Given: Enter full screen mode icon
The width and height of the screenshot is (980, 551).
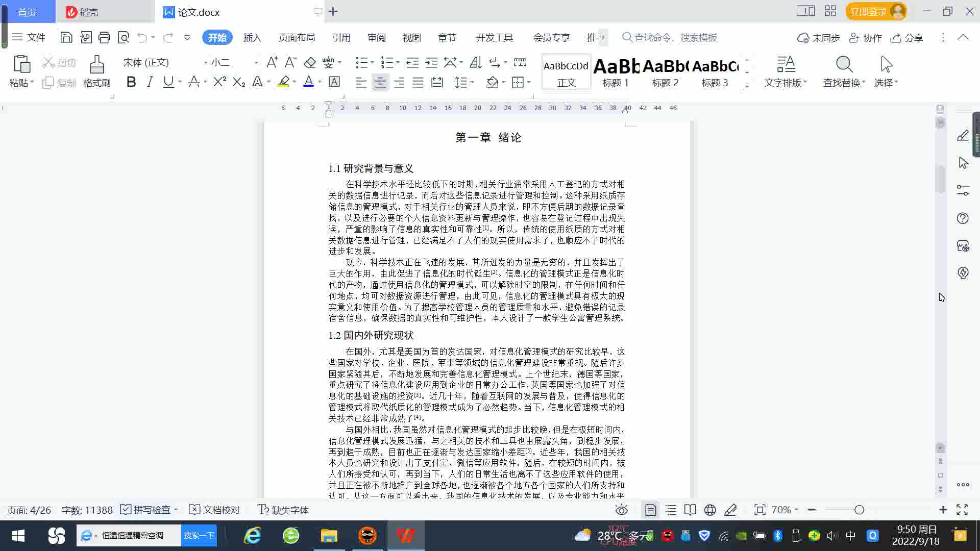Looking at the screenshot, I should click(962, 510).
